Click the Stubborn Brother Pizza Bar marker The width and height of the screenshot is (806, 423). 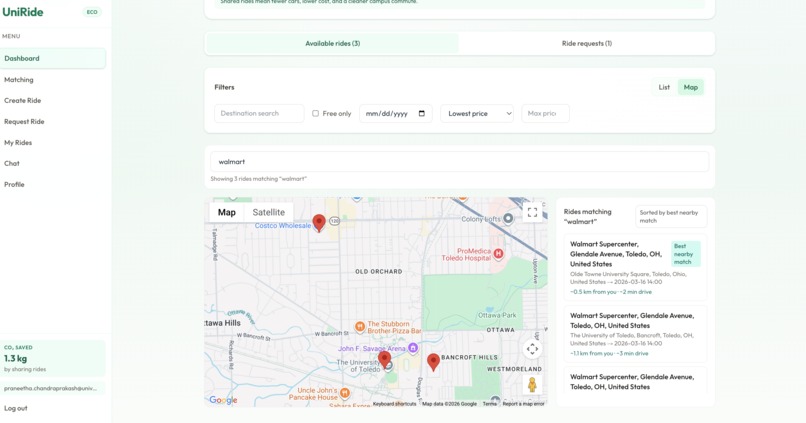tap(360, 326)
